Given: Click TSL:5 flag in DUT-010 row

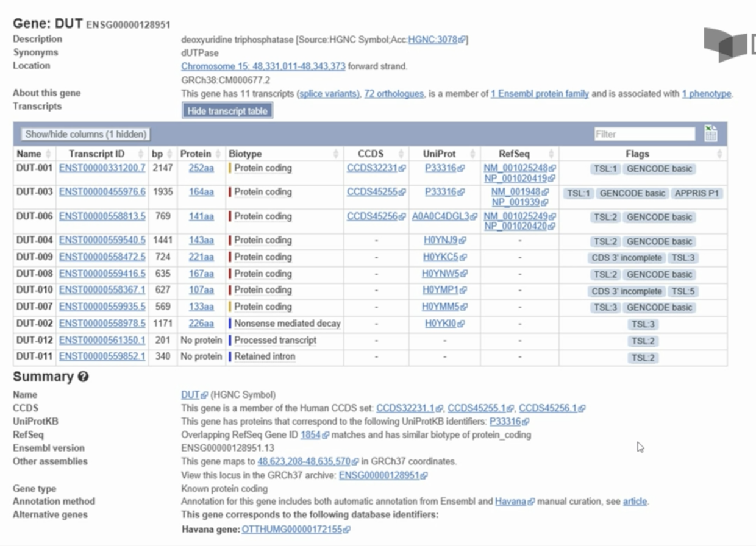Looking at the screenshot, I should (x=683, y=291).
